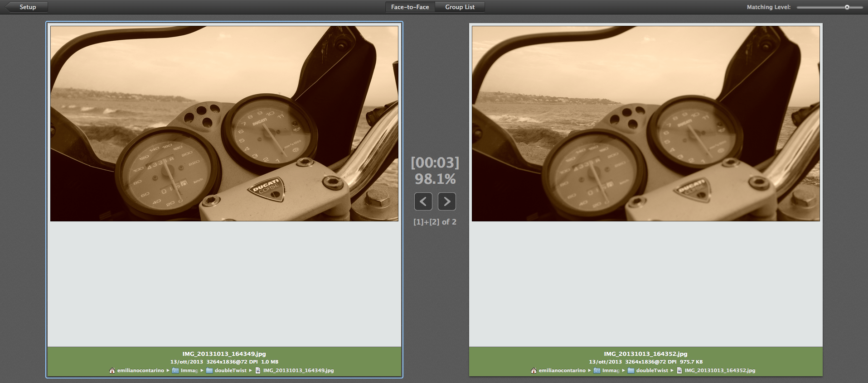Click the home icon in the left image path

click(112, 370)
